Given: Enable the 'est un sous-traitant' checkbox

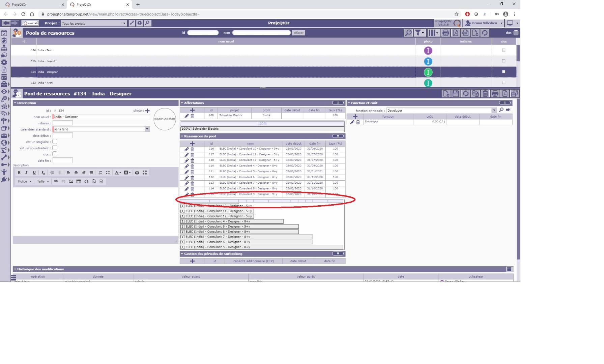Looking at the screenshot, I should tap(55, 148).
